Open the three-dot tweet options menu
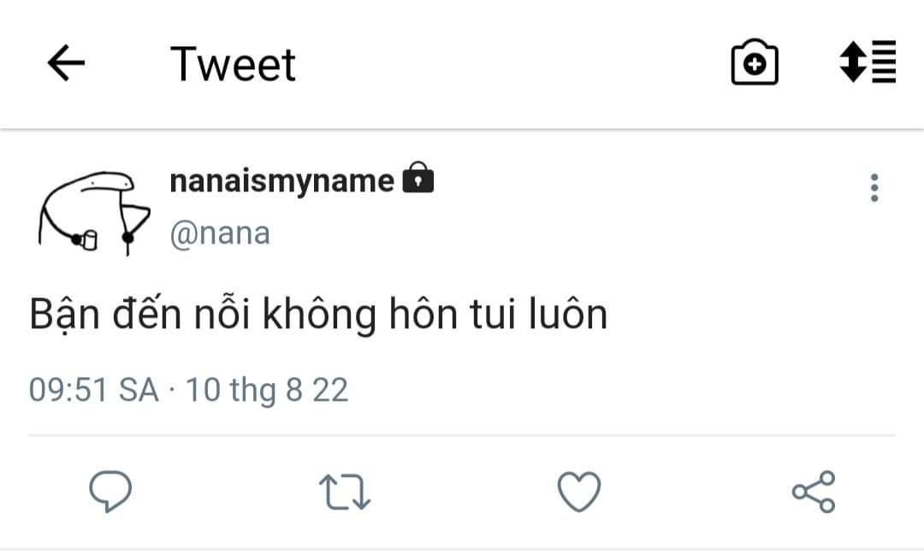Viewport: 924px width, 560px height. [x=874, y=188]
